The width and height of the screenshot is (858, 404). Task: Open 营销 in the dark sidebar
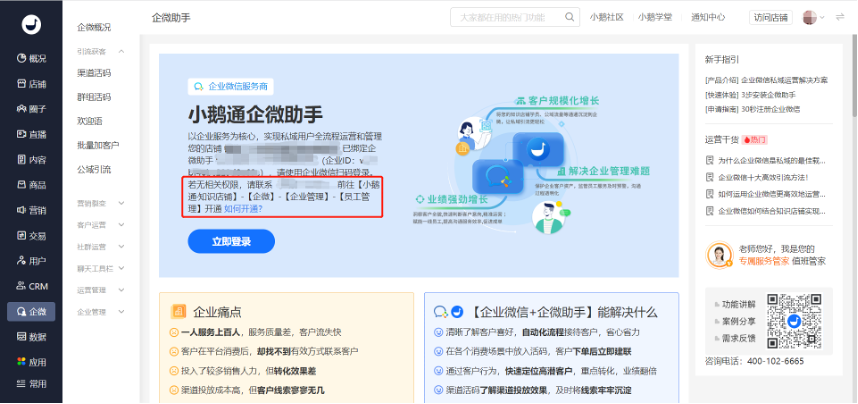[x=31, y=210]
